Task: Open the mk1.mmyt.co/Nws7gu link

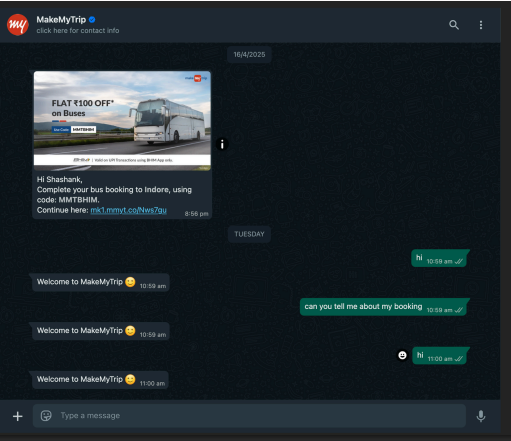Action: pos(128,210)
